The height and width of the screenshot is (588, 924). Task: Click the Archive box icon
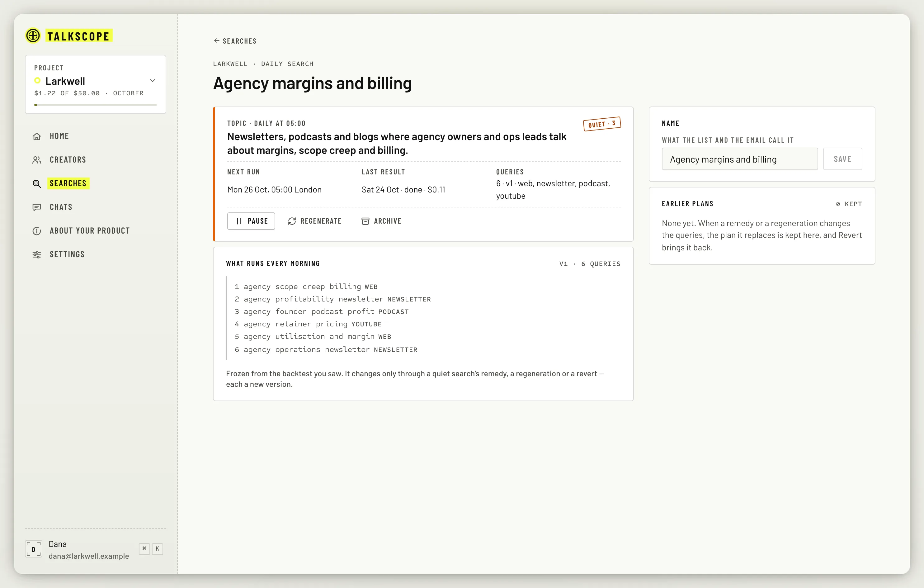365,221
